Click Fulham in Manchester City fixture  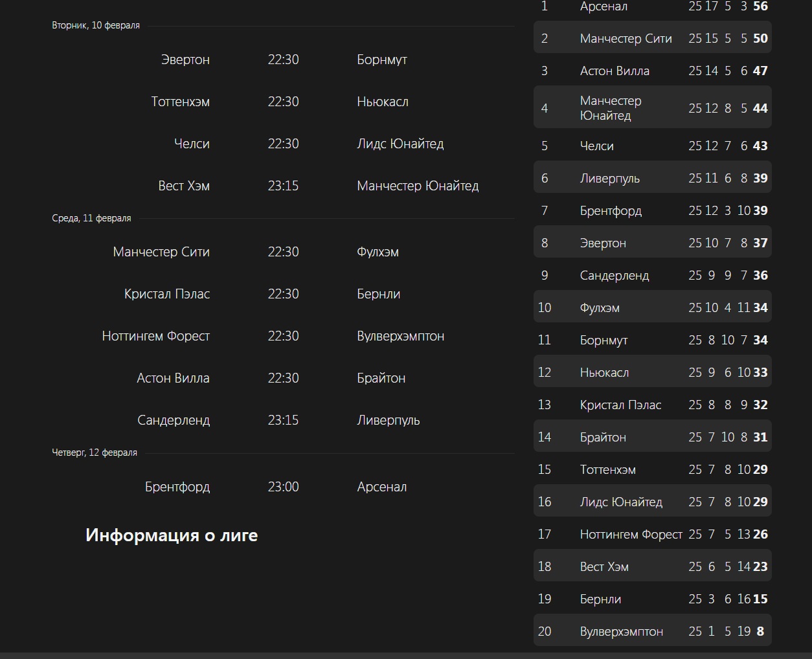click(378, 252)
